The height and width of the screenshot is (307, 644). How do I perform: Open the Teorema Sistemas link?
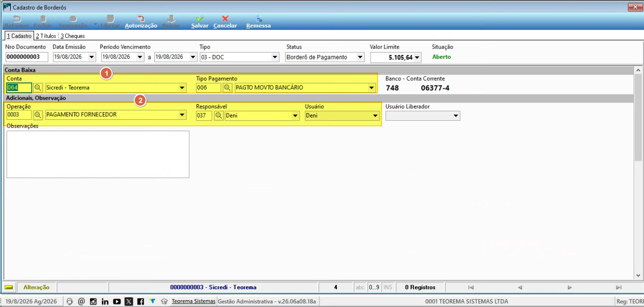tap(193, 301)
